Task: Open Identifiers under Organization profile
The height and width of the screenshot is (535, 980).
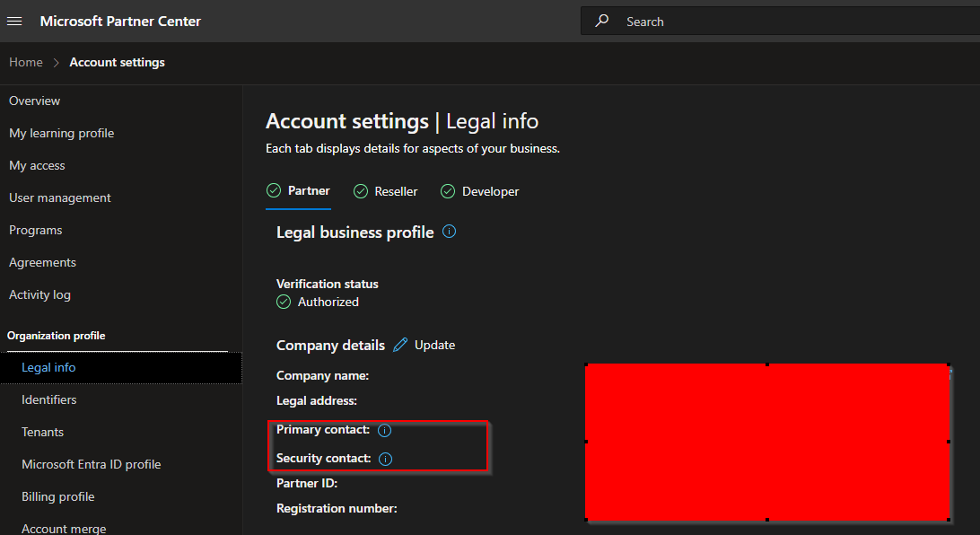Action: (48, 399)
